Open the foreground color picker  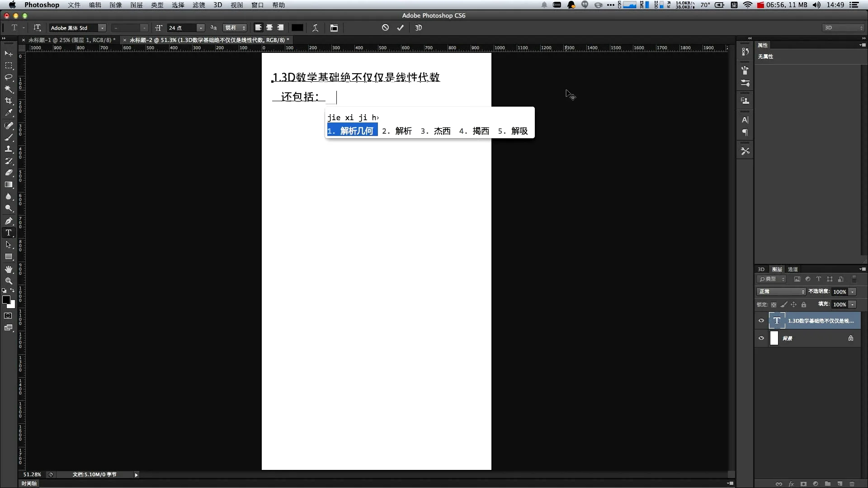(x=6, y=300)
